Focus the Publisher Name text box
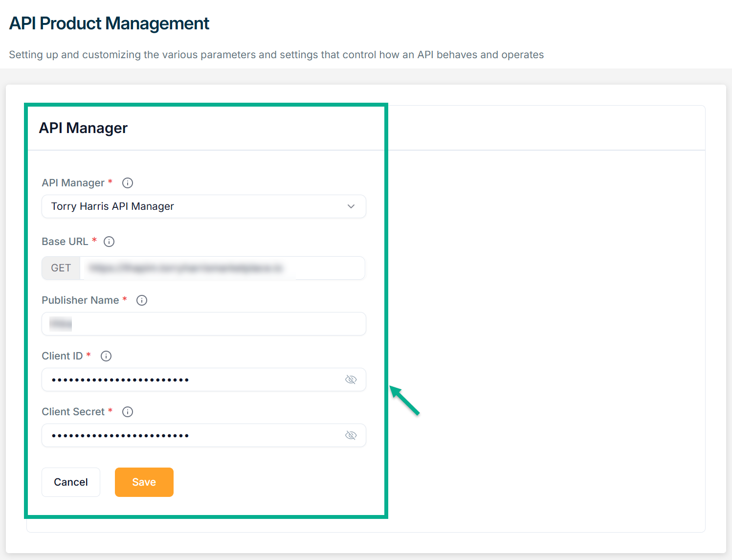Viewport: 732px width, 560px height. [x=203, y=324]
